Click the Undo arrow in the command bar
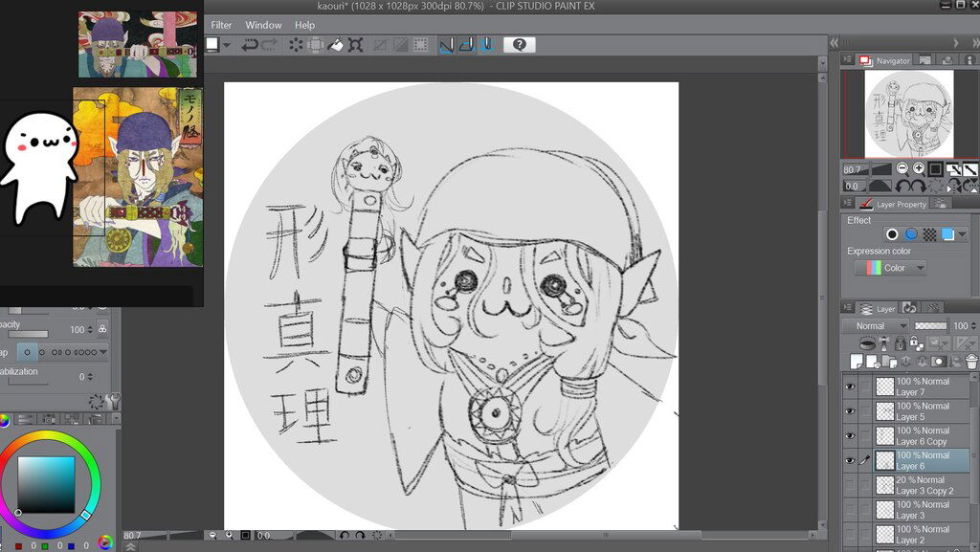The image size is (980, 552). [x=249, y=45]
